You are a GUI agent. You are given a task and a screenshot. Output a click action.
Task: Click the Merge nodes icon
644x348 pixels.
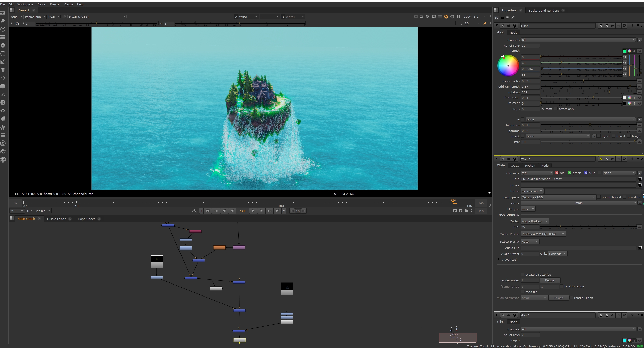click(3, 70)
